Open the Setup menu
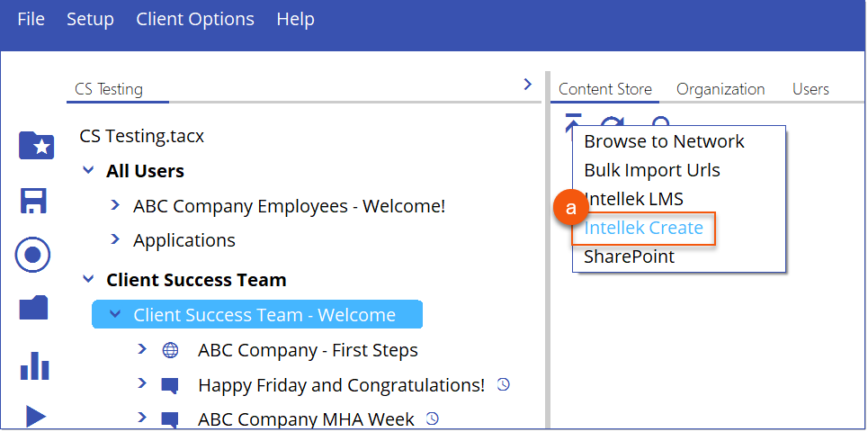The width and height of the screenshot is (868, 432). click(x=90, y=19)
